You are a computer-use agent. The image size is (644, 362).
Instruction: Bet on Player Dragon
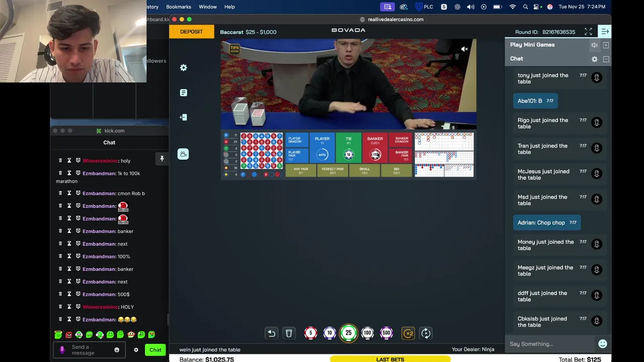click(x=296, y=140)
